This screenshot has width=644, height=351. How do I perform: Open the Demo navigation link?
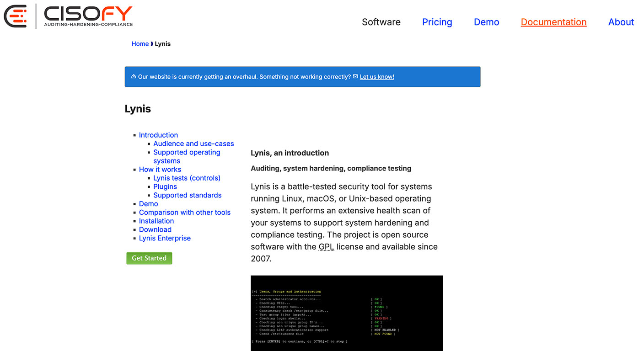[x=486, y=22]
